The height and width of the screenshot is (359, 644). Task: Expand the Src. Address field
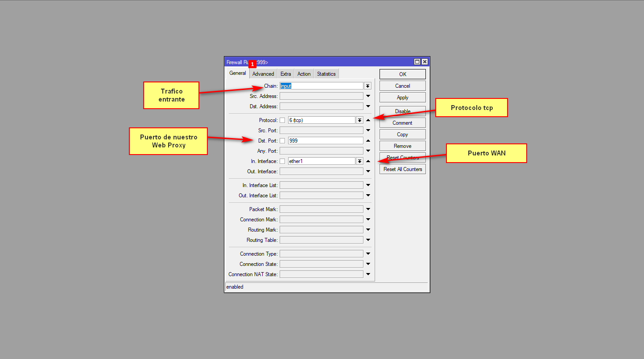368,96
